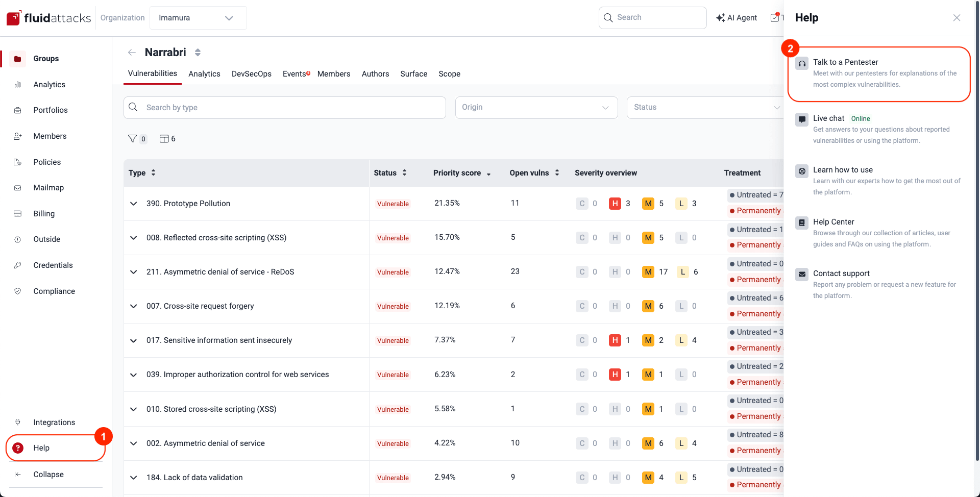Image resolution: width=980 pixels, height=497 pixels.
Task: Open the Narrabri group switcher arrows
Action: click(198, 53)
